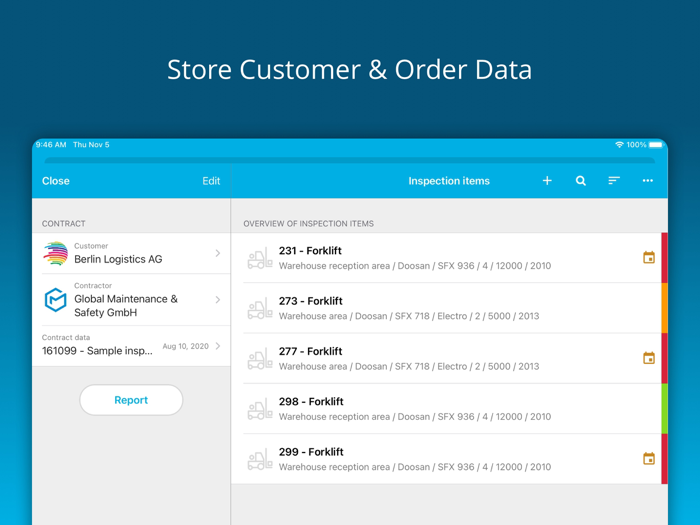Add a new inspection item with plus icon
The height and width of the screenshot is (525, 700).
click(x=547, y=180)
